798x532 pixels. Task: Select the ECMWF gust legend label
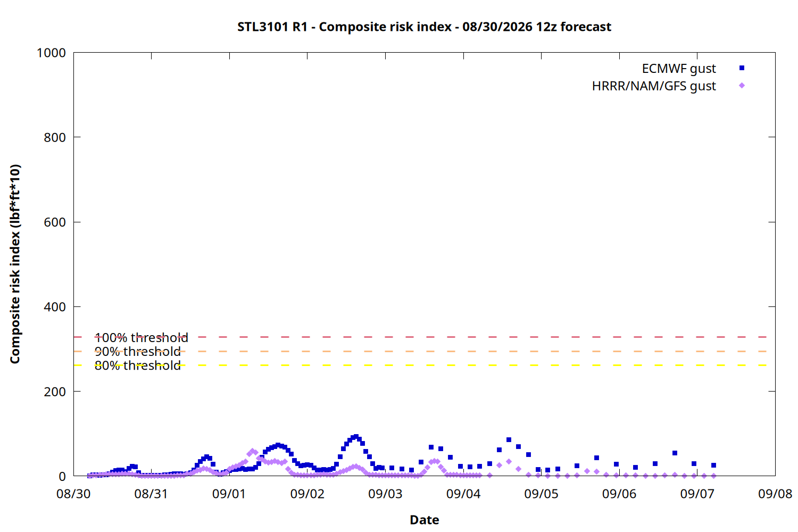[x=679, y=69]
